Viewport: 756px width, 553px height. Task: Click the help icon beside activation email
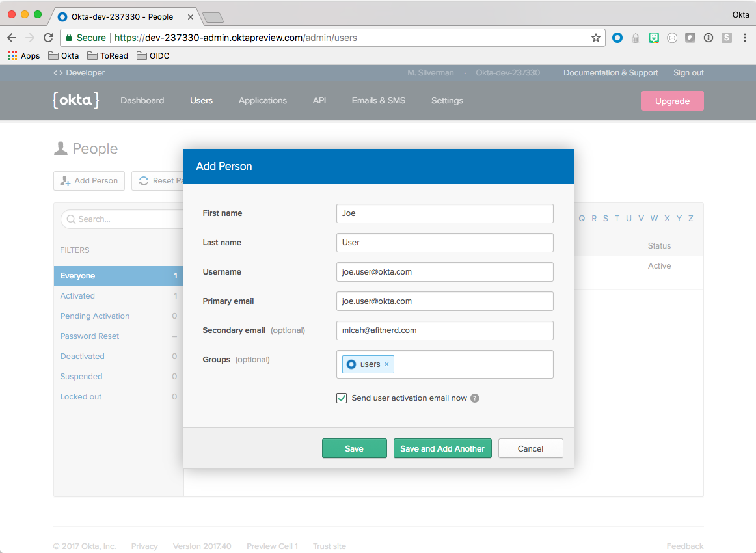475,398
